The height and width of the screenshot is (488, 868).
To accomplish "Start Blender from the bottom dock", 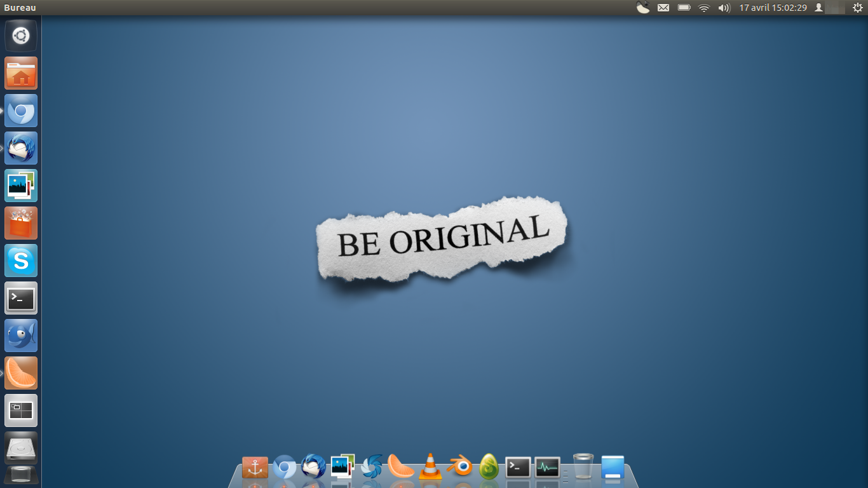I will (459, 467).
